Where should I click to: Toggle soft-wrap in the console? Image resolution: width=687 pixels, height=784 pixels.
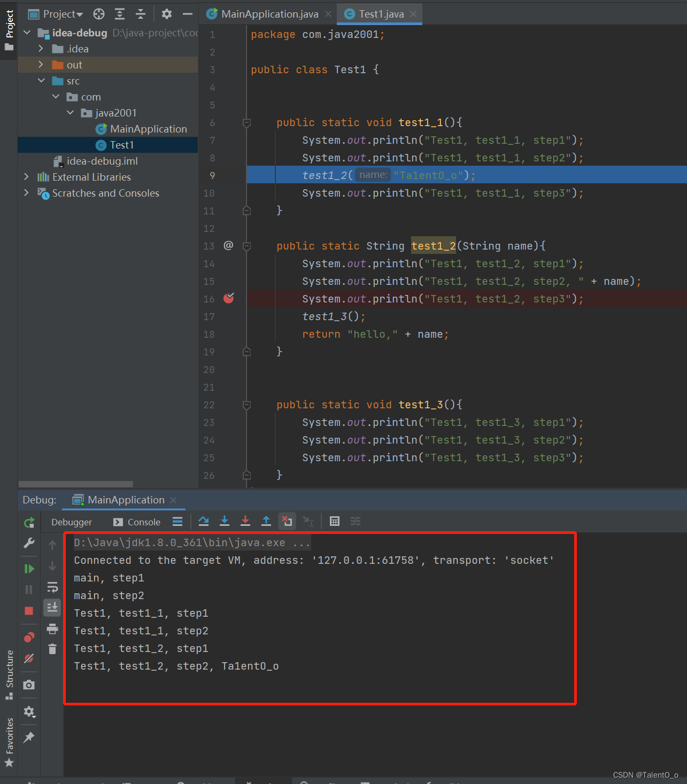coord(52,587)
